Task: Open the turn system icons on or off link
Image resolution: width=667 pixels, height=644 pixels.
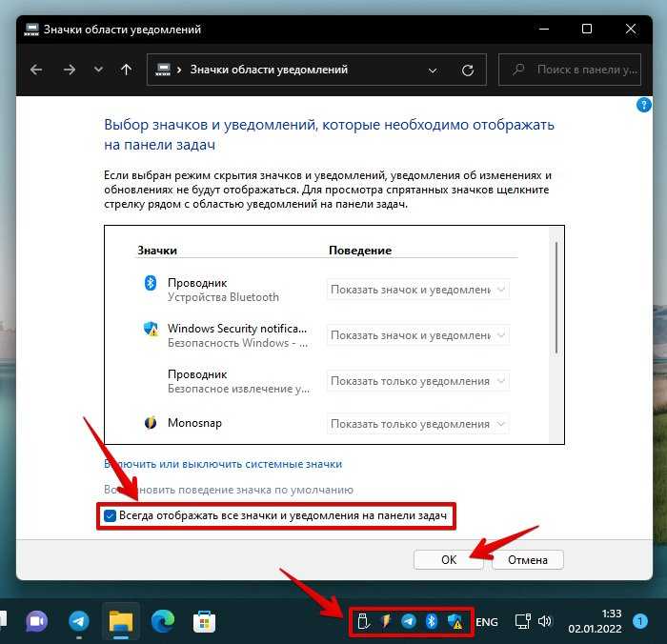Action: coord(223,464)
